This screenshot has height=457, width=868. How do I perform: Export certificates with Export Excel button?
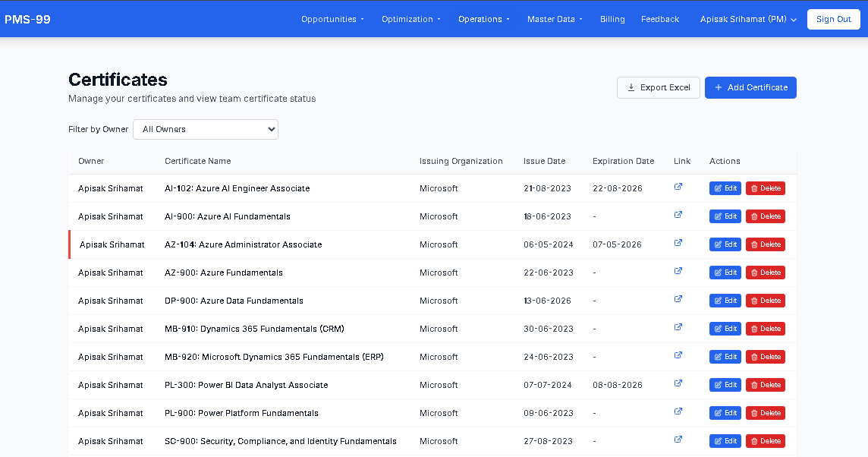click(x=658, y=87)
